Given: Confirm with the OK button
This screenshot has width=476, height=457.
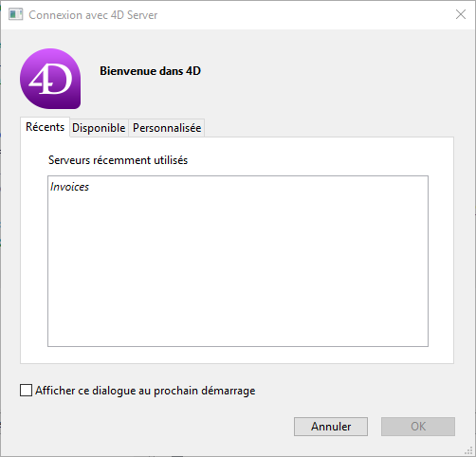Looking at the screenshot, I should coord(418,427).
